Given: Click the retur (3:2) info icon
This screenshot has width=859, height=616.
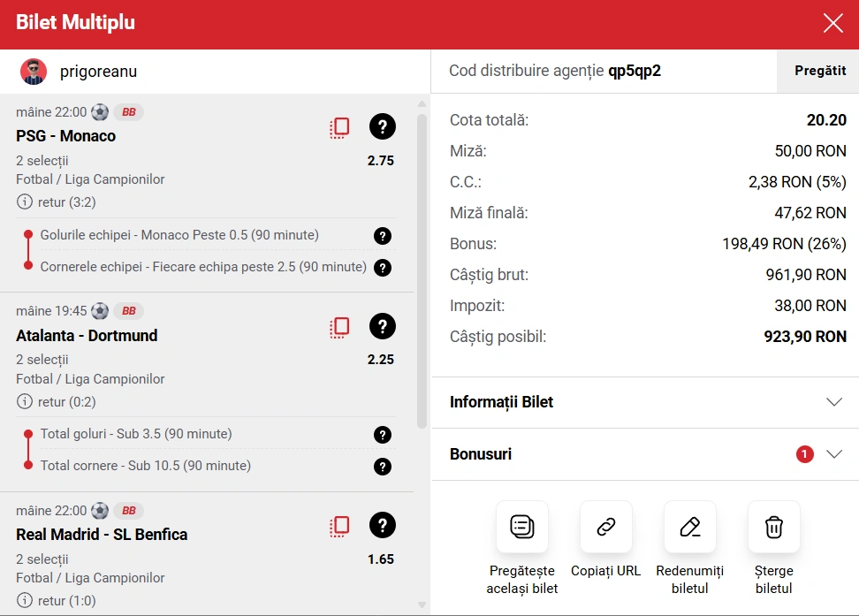Looking at the screenshot, I should pos(24,202).
